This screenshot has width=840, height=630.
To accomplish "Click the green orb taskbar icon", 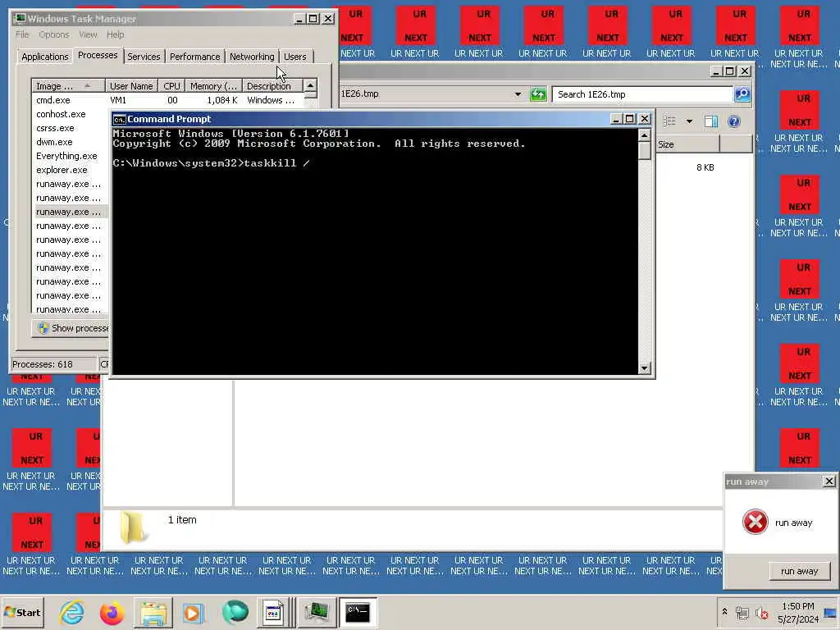I will (235, 612).
